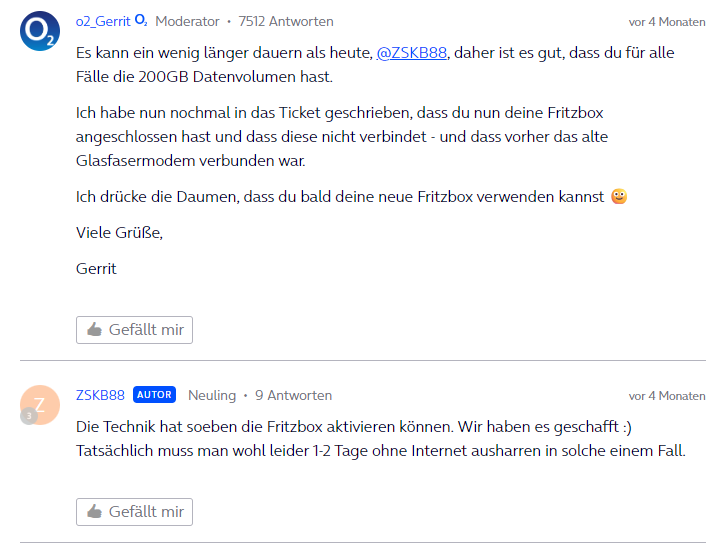
Task: Click the small O2 badge beside o2_Gerrit
Action: [141, 20]
